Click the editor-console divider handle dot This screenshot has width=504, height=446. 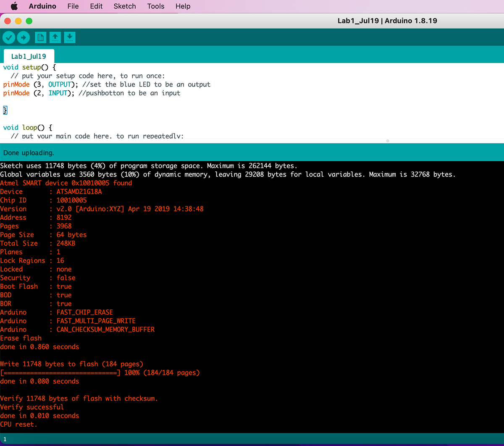click(387, 141)
